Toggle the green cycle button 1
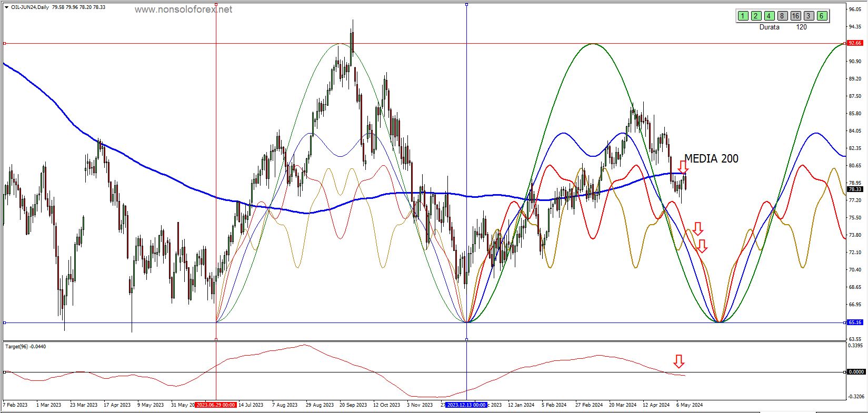 pyautogui.click(x=742, y=16)
